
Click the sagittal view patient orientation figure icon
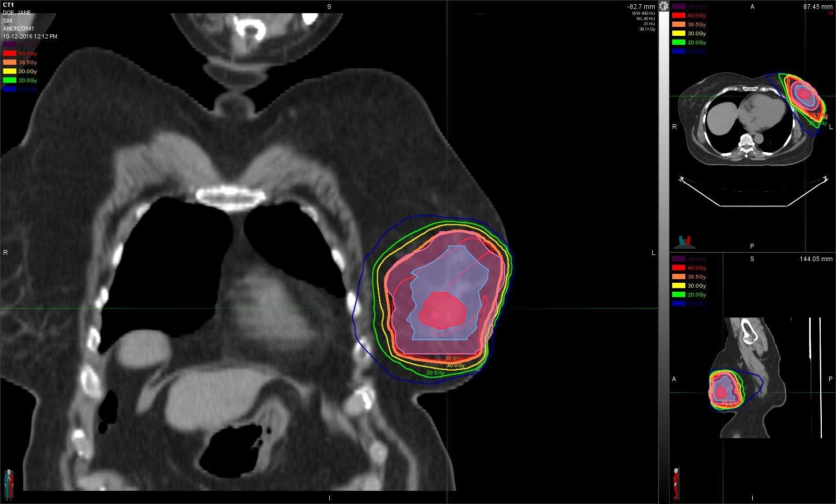(x=676, y=483)
